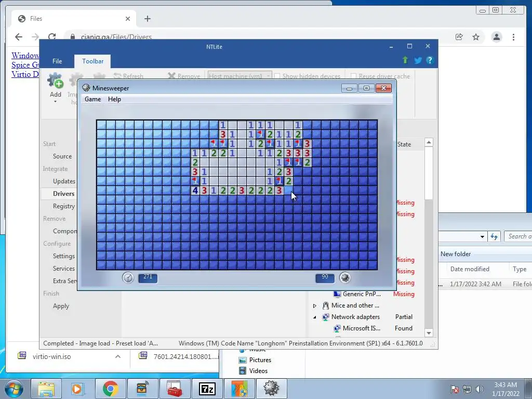The image size is (532, 399).
Task: Open the Host machine dropdown in NTLite
Action: (x=240, y=76)
